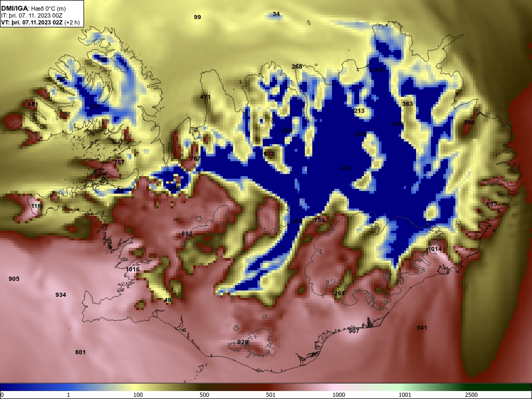The height and width of the screenshot is (399, 532).
Task: Click the map value 471
Action: coord(205,97)
